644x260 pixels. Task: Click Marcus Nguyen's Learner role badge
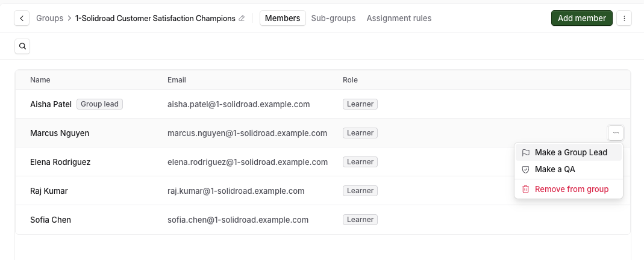pos(360,133)
